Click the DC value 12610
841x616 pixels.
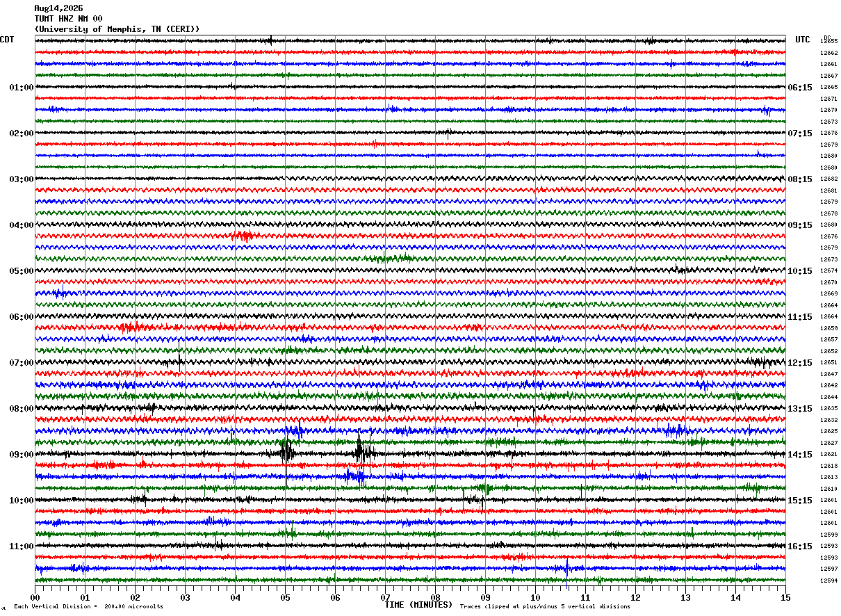pos(829,489)
